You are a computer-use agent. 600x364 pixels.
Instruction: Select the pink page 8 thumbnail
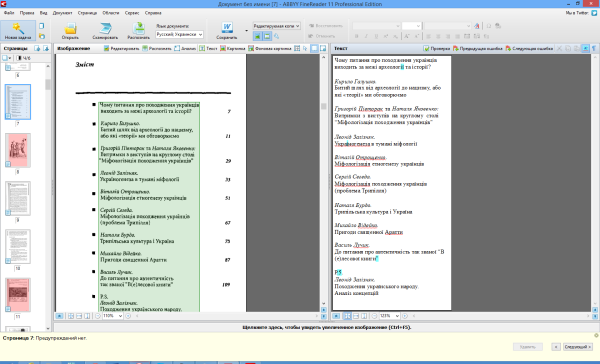tap(18, 150)
